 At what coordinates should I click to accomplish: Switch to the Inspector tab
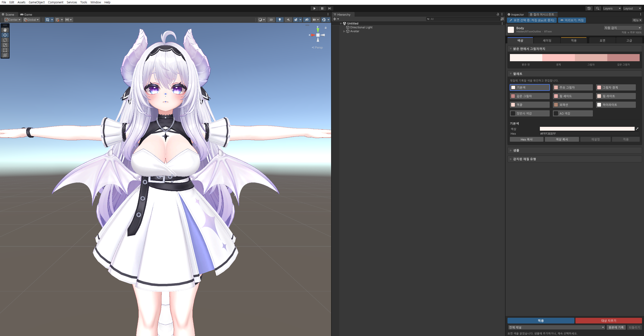click(x=515, y=14)
